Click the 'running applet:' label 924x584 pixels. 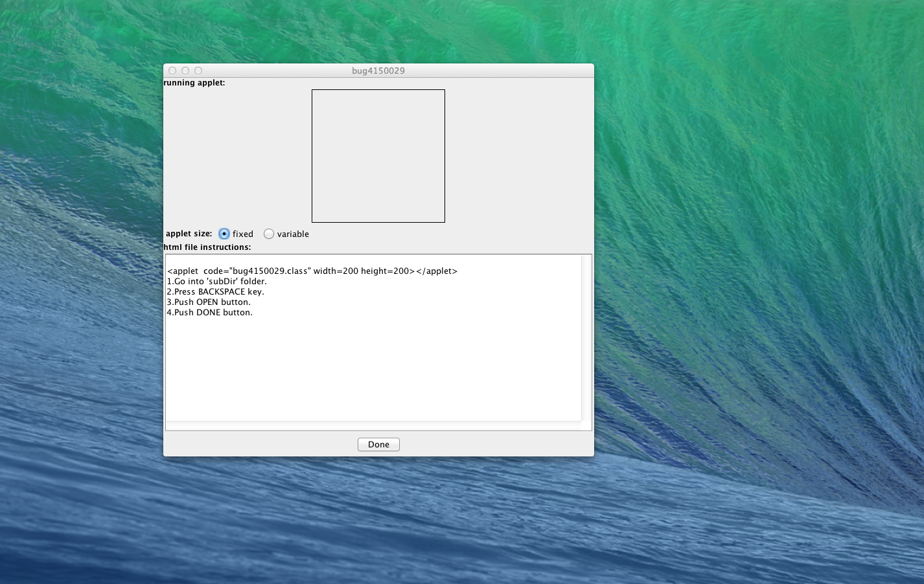click(x=194, y=83)
